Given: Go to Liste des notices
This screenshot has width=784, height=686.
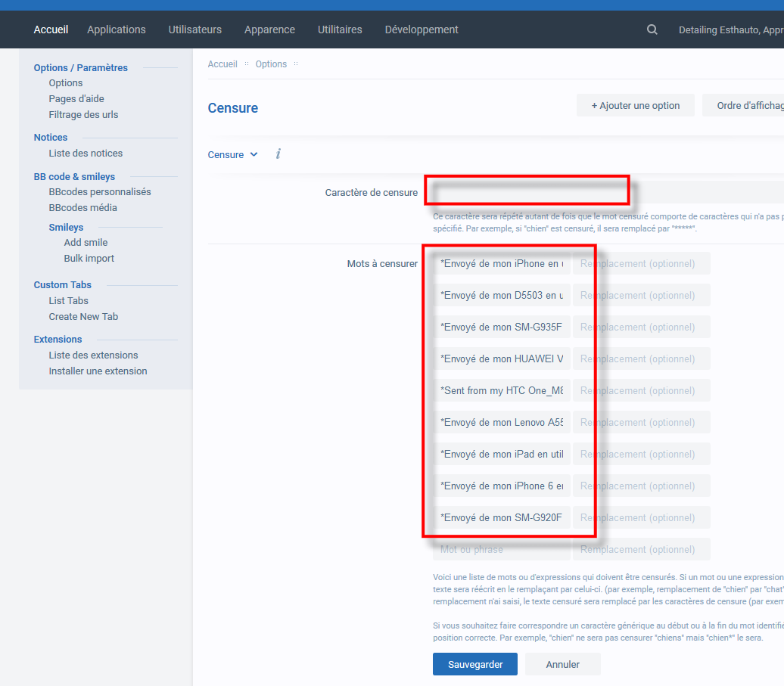Looking at the screenshot, I should [86, 154].
